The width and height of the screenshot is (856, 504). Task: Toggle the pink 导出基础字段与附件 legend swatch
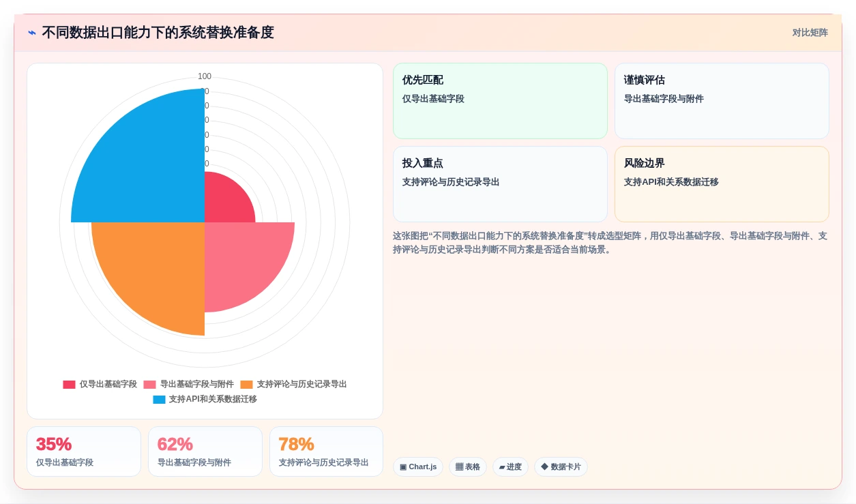point(149,385)
